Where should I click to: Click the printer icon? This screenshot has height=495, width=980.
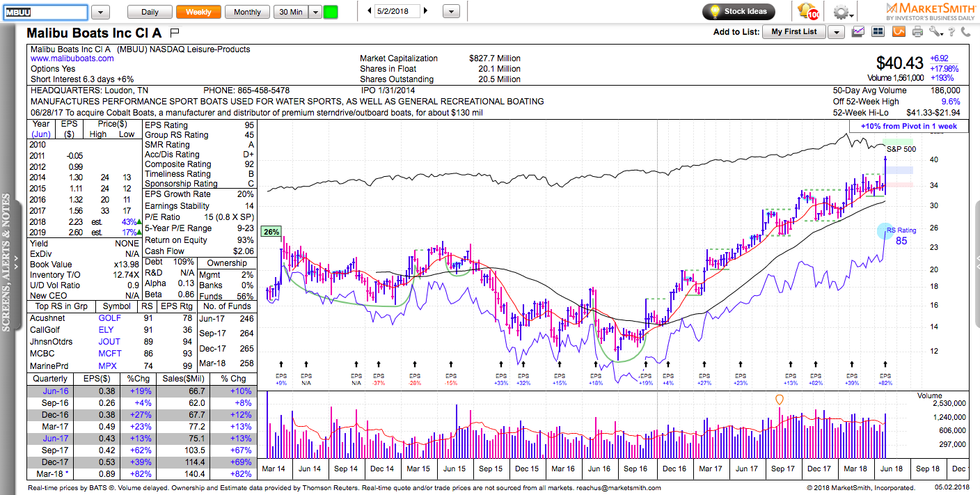pos(917,31)
